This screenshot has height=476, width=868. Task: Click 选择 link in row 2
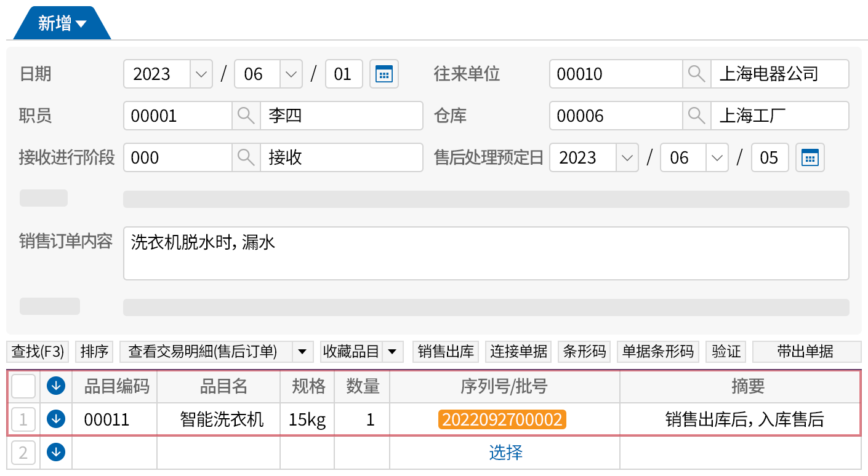coord(505,453)
